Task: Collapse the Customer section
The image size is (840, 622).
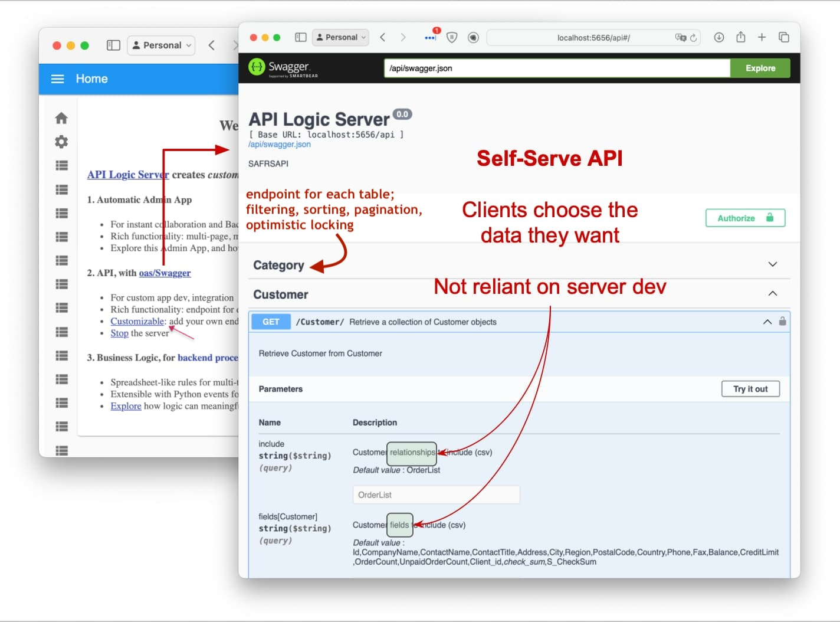Action: click(773, 293)
